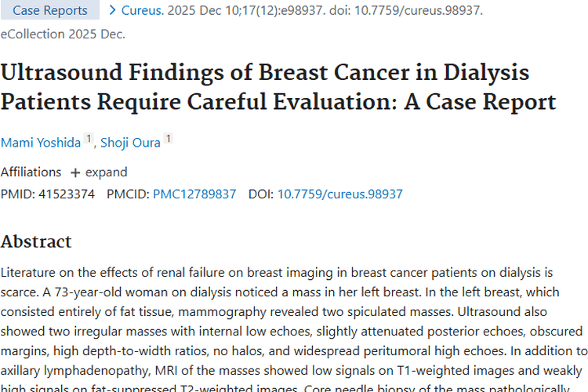Click the eCollection 2025 Dec text
Screen dimensions: 588x392
63,34
